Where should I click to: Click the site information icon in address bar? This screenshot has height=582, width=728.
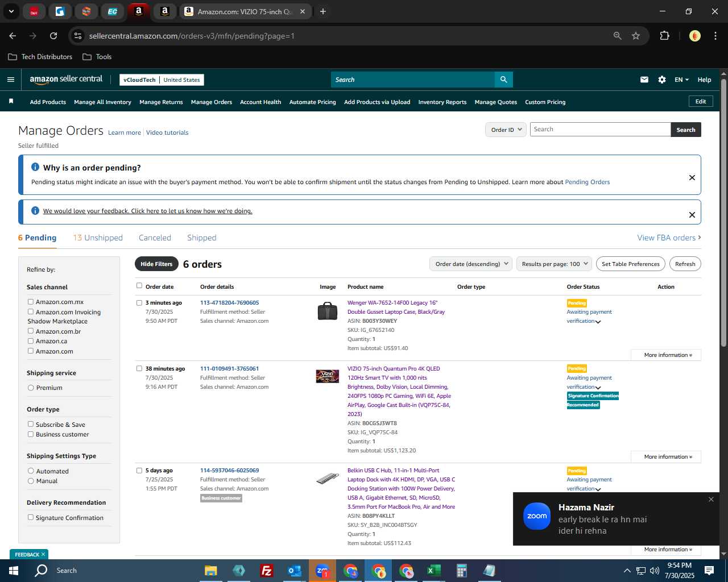coord(78,36)
